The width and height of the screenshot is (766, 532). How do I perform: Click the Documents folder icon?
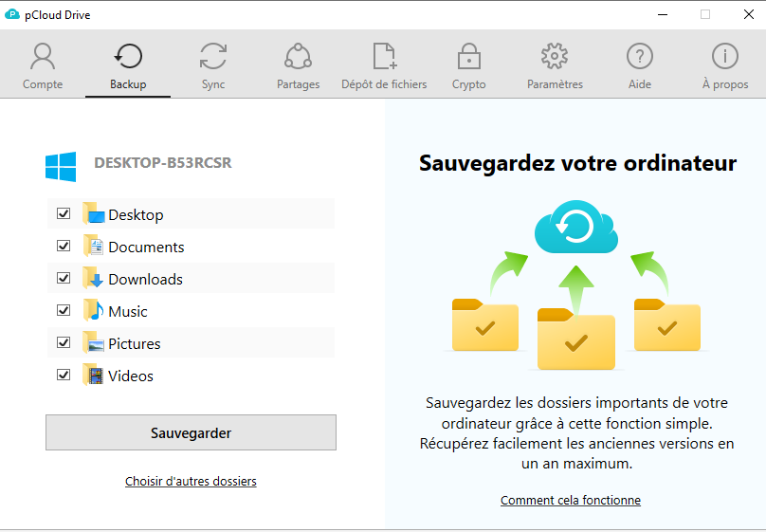pos(94,246)
